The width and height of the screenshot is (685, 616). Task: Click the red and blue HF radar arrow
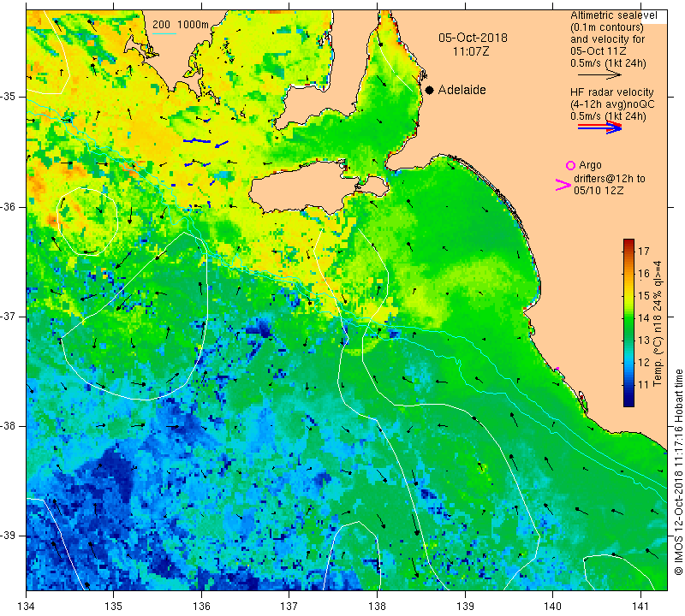(x=599, y=127)
